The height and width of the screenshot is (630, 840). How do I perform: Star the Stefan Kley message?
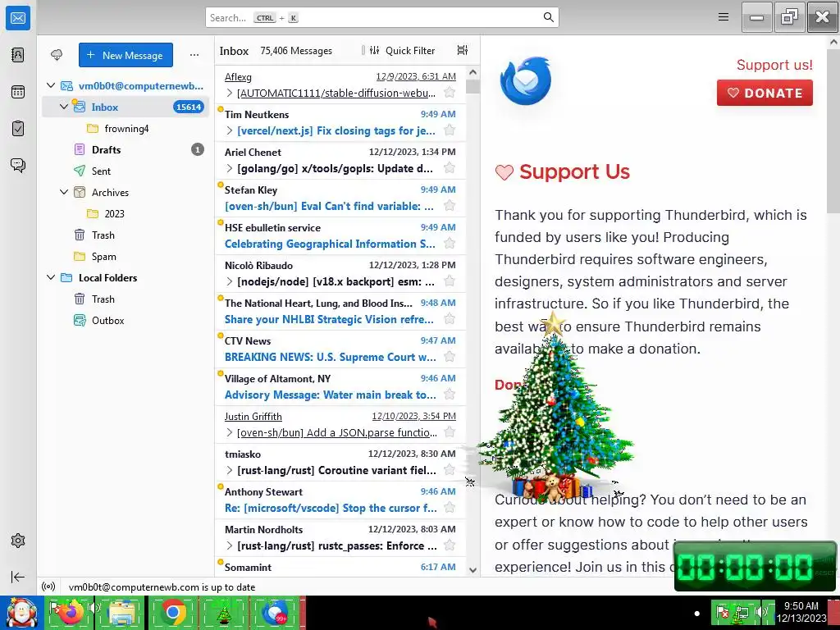[450, 206]
